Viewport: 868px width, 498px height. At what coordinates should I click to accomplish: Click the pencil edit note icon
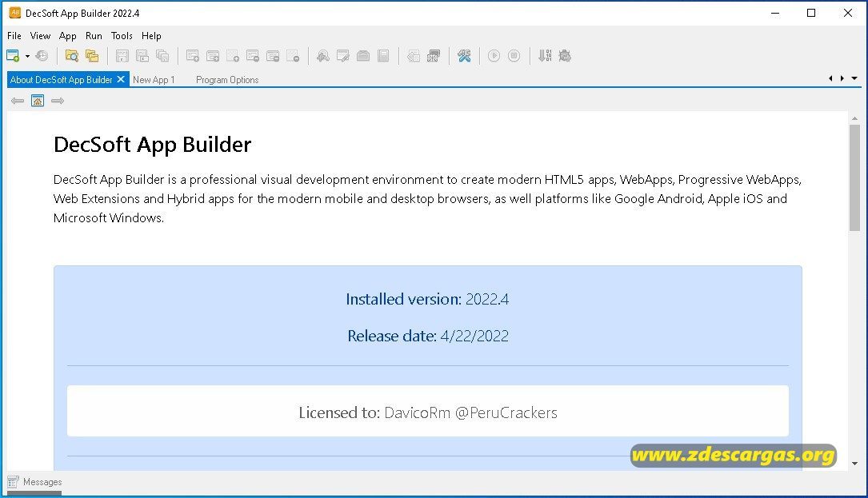pyautogui.click(x=343, y=55)
